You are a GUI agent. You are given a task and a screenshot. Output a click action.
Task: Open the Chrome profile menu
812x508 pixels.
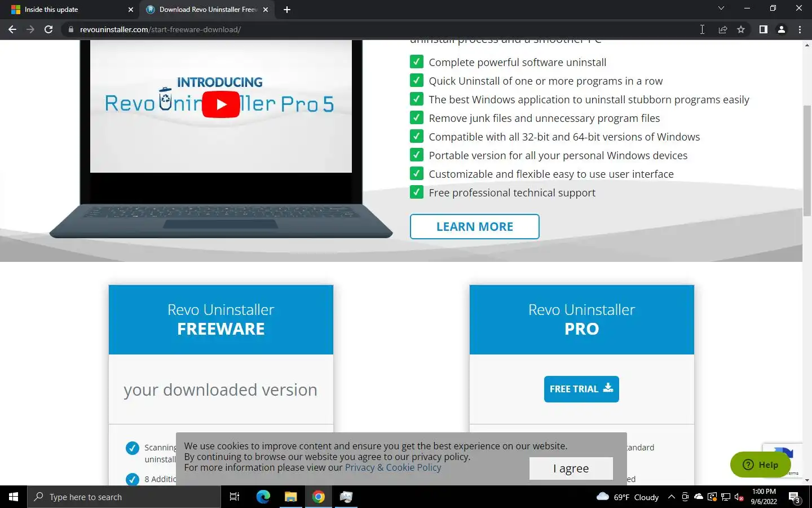coord(782,29)
